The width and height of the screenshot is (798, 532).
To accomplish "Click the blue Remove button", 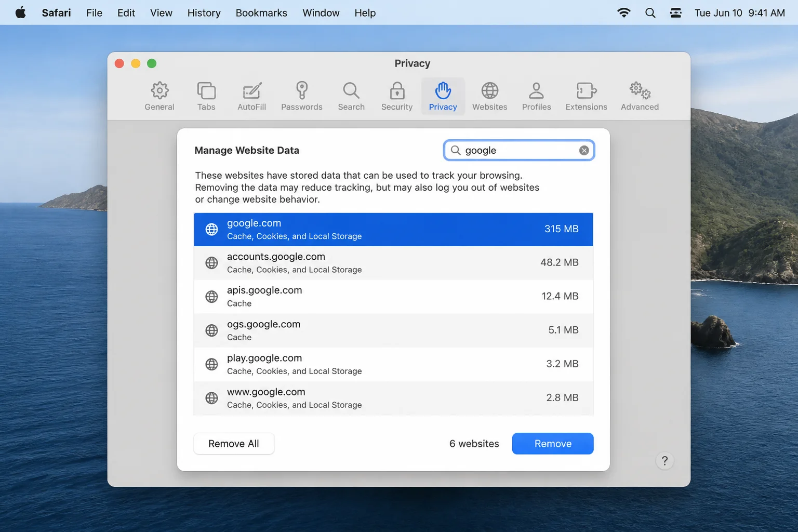I will (x=553, y=444).
